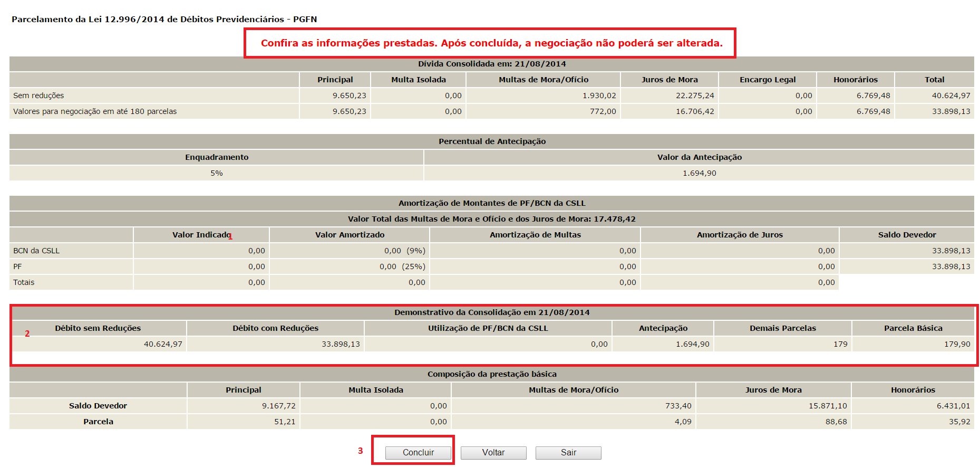The image size is (980, 467).
Task: Select the Enquadramento value 5%
Action: pos(217,173)
